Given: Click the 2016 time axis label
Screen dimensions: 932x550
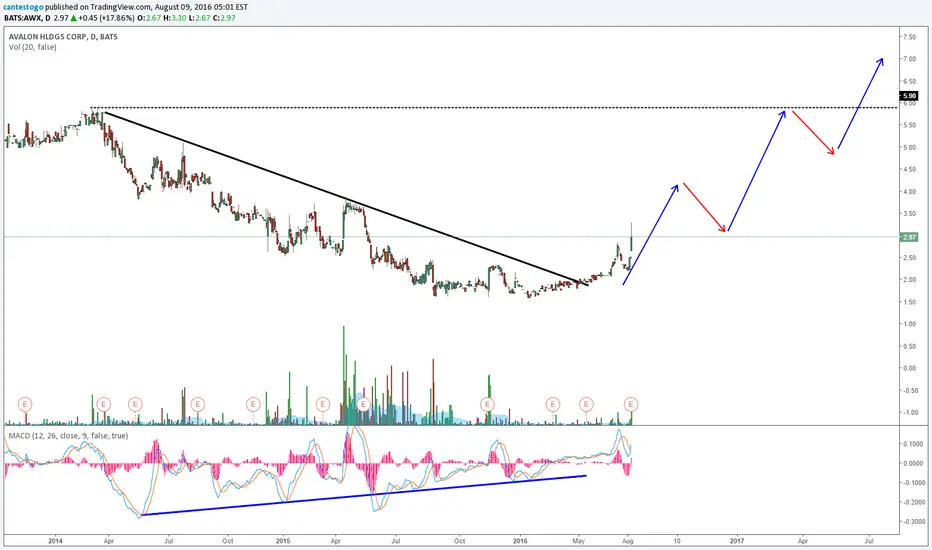Looking at the screenshot, I should coord(520,541).
